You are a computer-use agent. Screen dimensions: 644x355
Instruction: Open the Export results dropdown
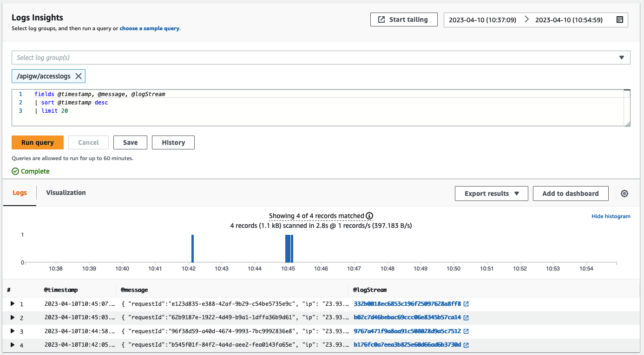tap(491, 194)
